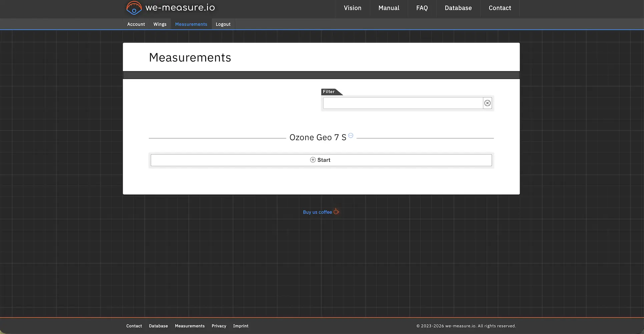This screenshot has height=334, width=644.
Task: Clear the filter with the X icon
Action: (x=487, y=103)
